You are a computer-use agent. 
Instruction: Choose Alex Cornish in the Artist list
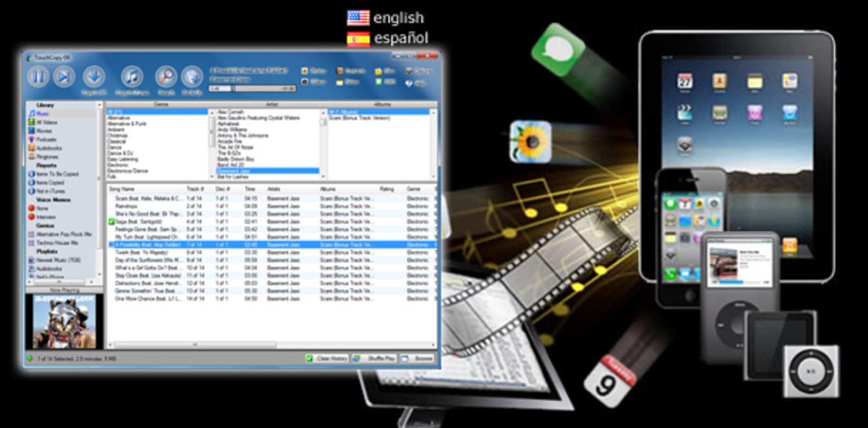(x=230, y=112)
